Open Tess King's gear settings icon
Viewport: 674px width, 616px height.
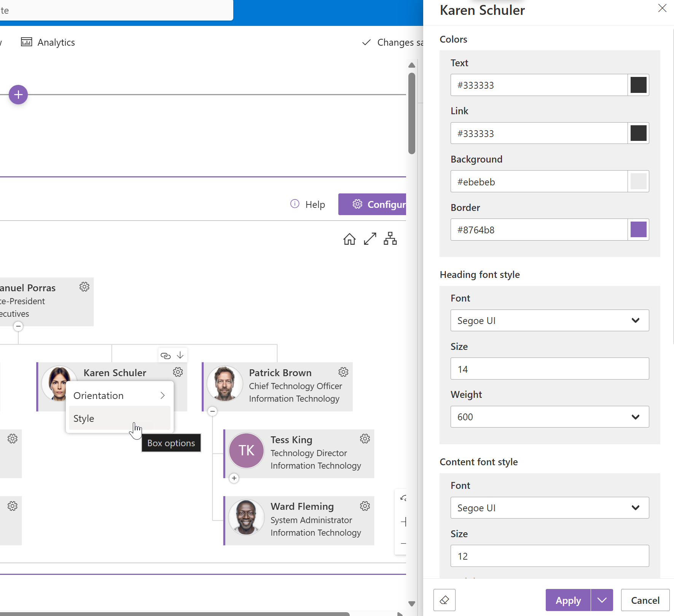point(365,439)
